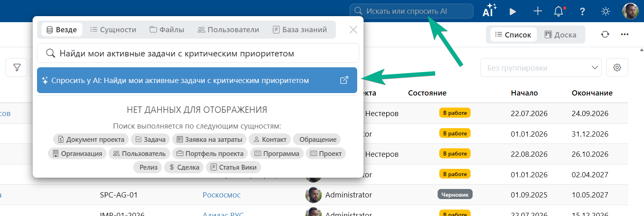
Task: Click Administrator avatar in SPC-AG-01 row
Action: pos(313,195)
